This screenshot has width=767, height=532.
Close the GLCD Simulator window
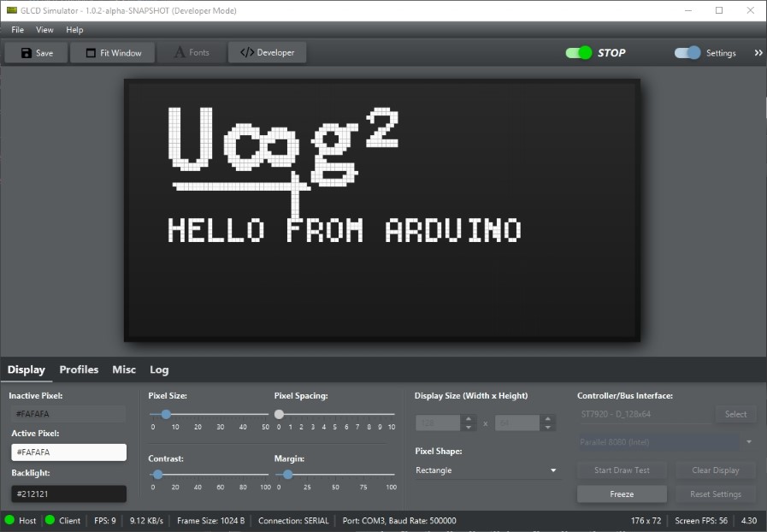point(751,10)
